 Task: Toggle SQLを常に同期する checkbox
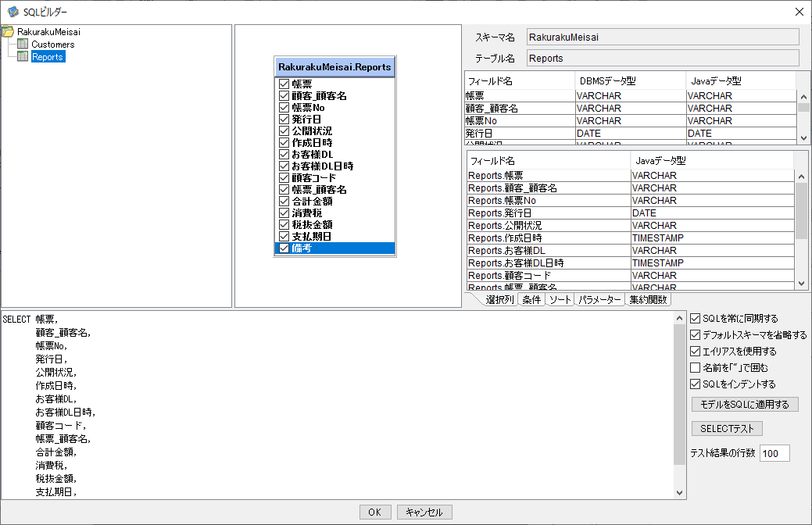696,319
